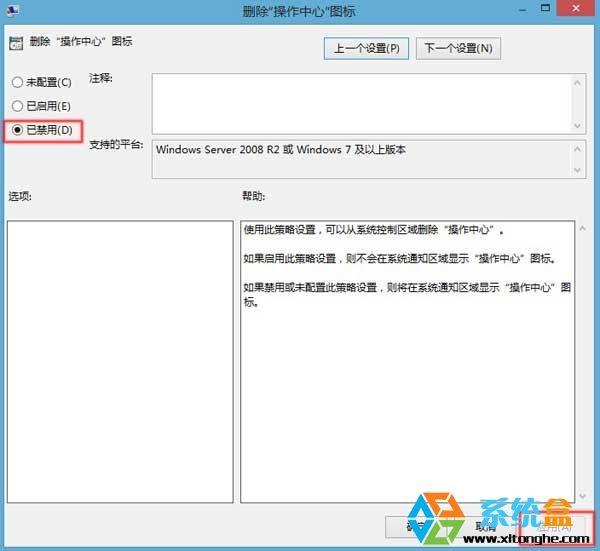Click the supported platforms scroll down arrow
The width and height of the screenshot is (600, 551).
[578, 170]
